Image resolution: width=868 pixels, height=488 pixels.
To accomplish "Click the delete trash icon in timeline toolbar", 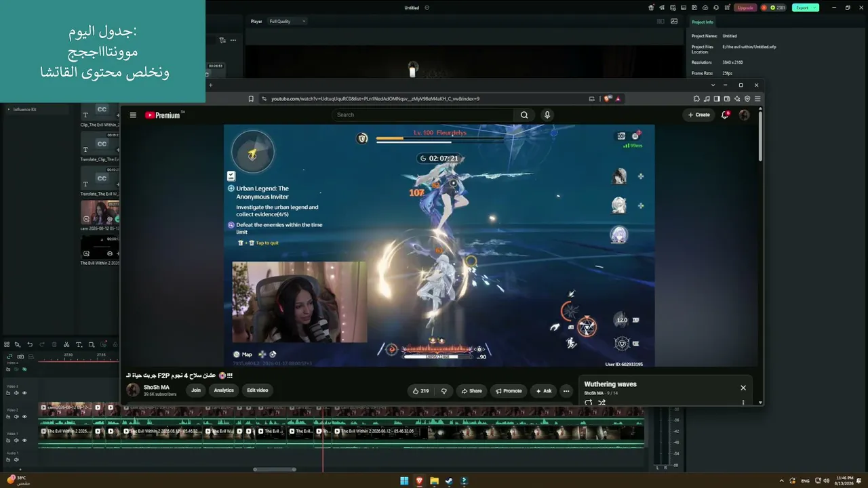I will point(54,345).
